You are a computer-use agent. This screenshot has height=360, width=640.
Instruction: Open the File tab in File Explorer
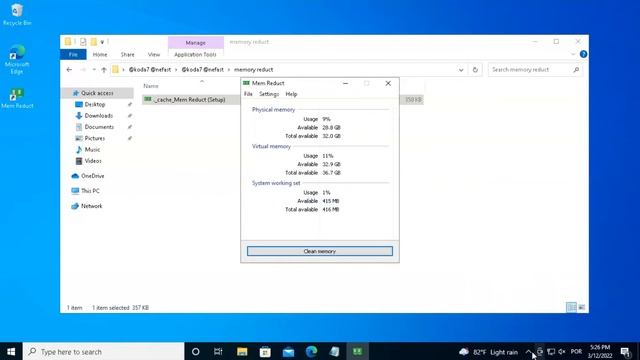pos(73,54)
